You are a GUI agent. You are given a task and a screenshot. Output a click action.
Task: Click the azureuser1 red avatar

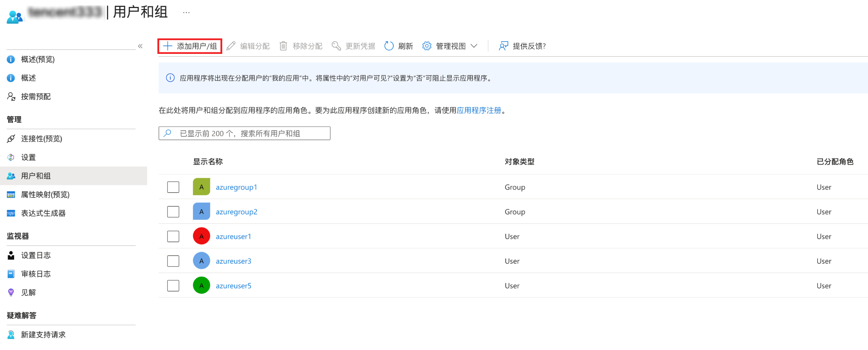coord(201,236)
